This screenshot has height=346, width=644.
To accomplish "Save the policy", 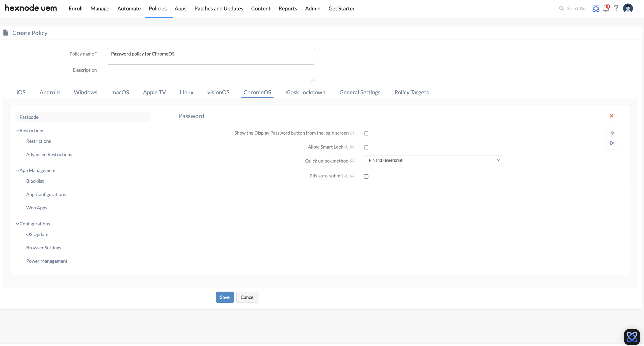I will click(225, 297).
